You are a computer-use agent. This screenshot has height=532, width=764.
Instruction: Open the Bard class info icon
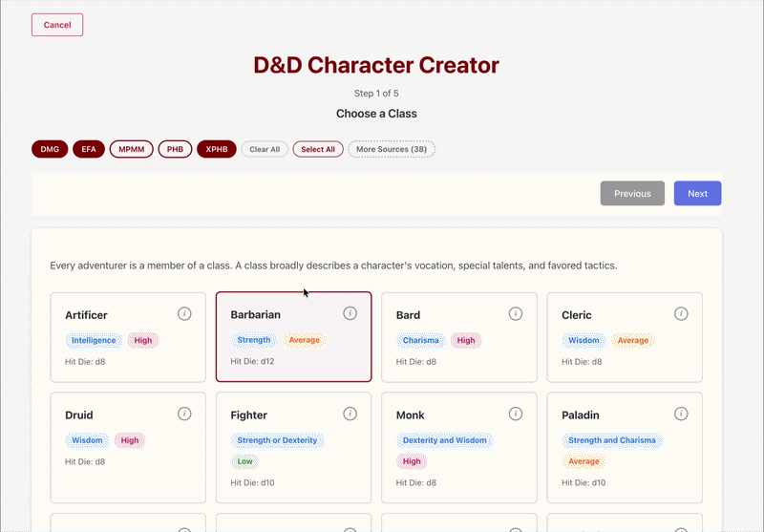[516, 313]
